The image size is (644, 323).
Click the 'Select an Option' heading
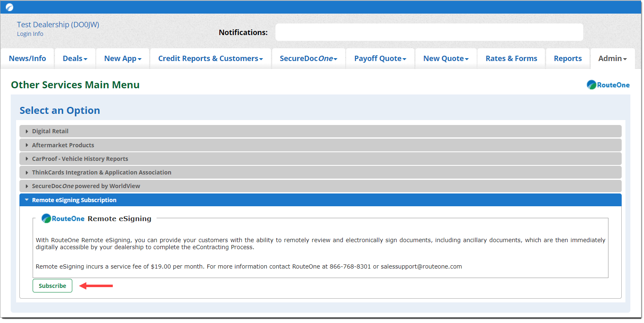pos(60,111)
